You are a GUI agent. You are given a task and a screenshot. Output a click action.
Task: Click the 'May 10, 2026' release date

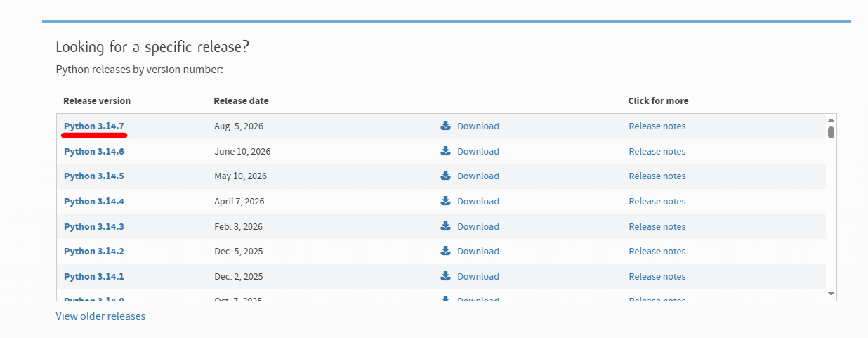pyautogui.click(x=240, y=176)
